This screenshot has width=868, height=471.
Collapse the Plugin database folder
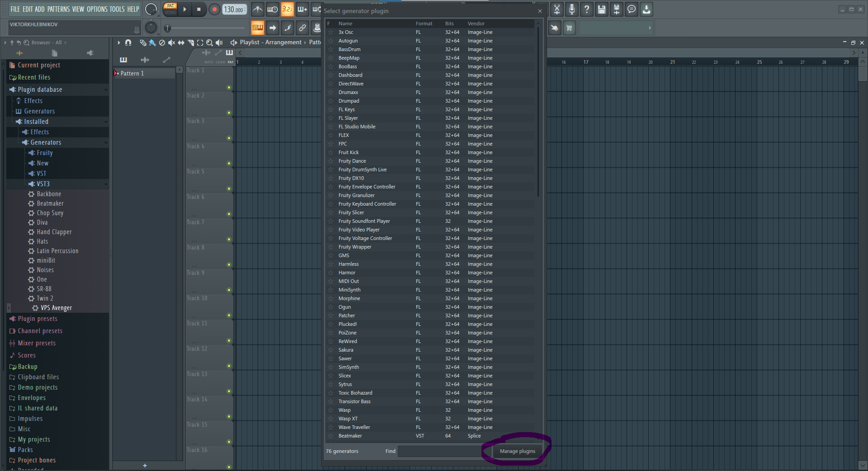[x=59, y=89]
